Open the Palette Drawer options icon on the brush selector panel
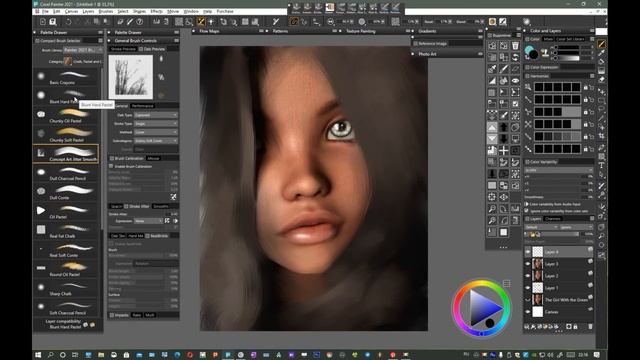 100,32
